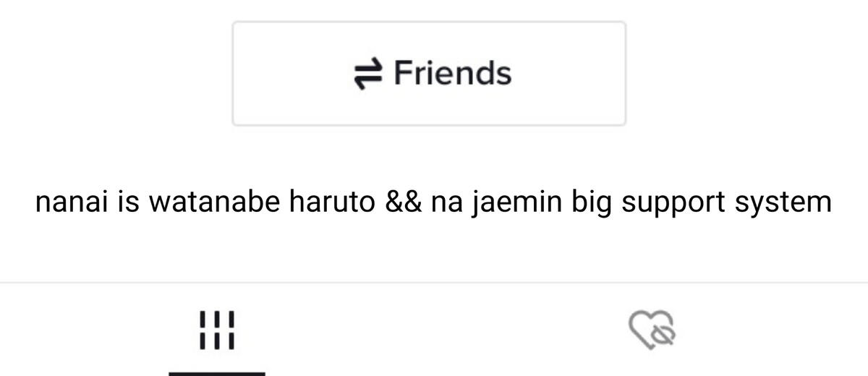Toggle friend status via Friends button
The width and height of the screenshot is (868, 376).
coord(429,74)
